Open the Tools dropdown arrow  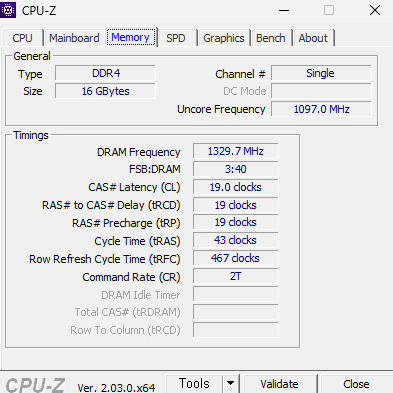point(230,383)
